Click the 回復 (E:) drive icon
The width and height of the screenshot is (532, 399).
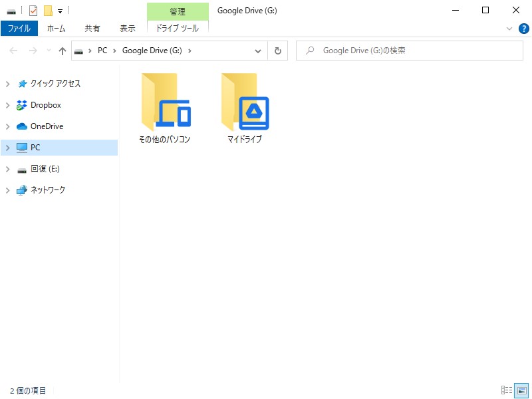(22, 170)
